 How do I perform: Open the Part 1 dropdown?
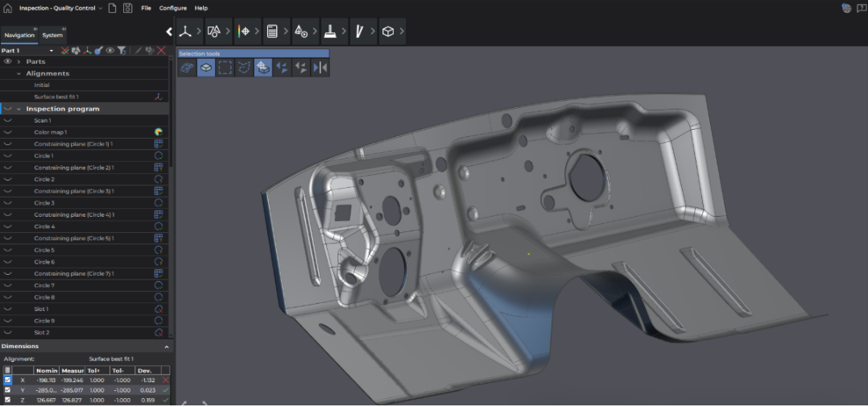(52, 51)
